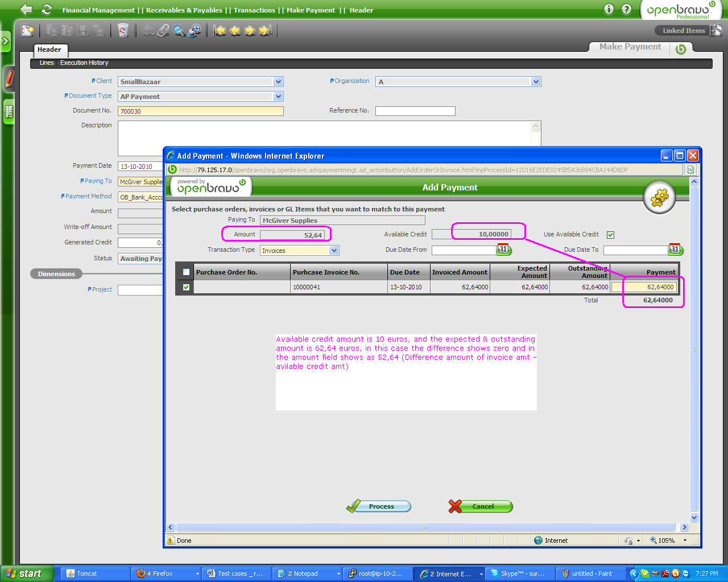Open Skype from the taskbar

coord(520,574)
